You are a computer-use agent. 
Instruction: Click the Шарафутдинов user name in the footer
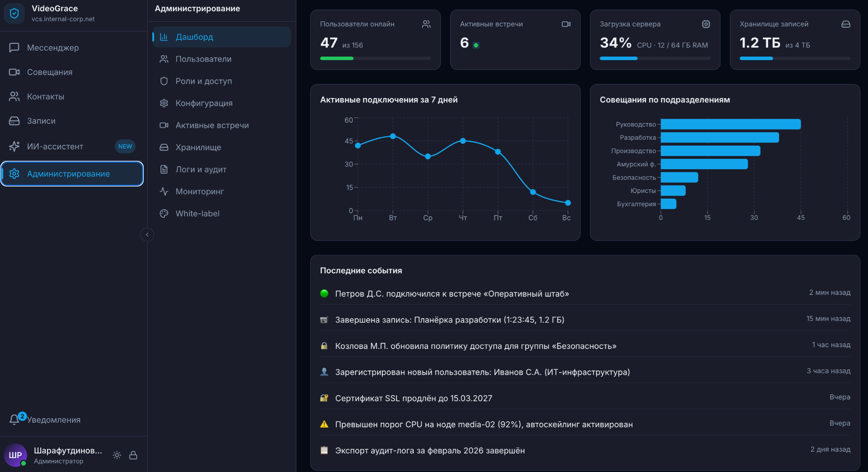68,451
